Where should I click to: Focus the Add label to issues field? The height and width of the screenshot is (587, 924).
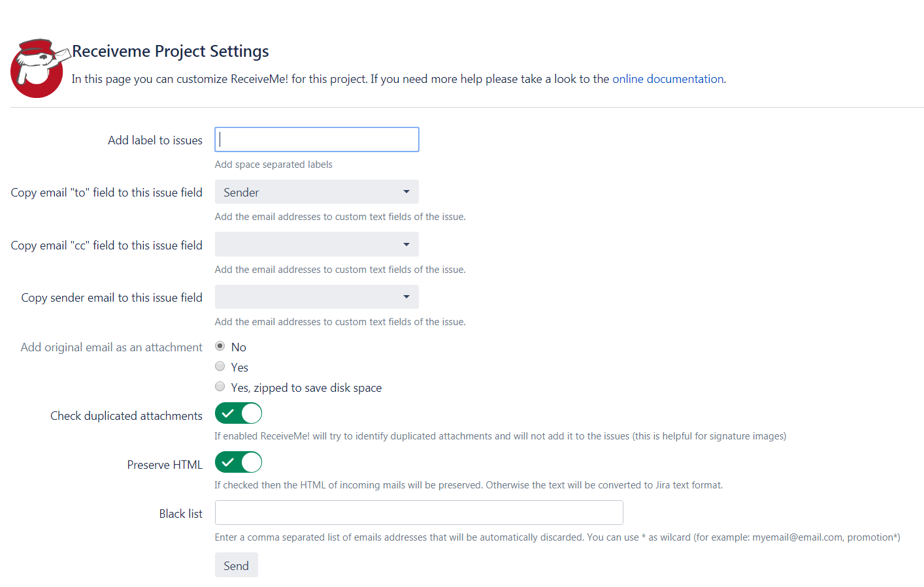317,140
